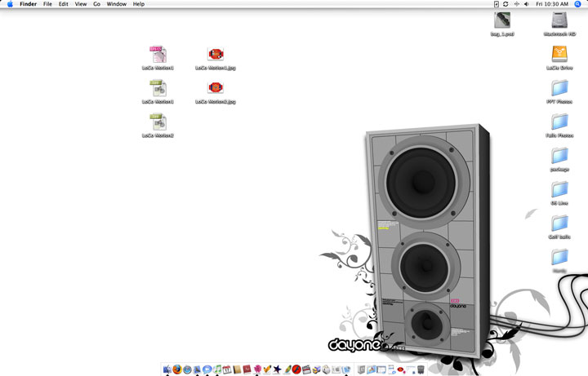Select the Falls Photos folder
This screenshot has height=376, width=588.
click(x=559, y=122)
